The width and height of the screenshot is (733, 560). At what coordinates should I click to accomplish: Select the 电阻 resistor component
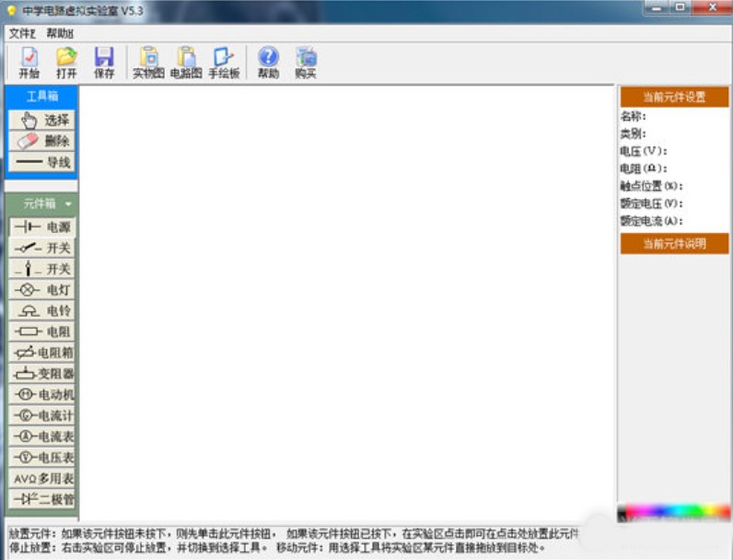tap(41, 332)
